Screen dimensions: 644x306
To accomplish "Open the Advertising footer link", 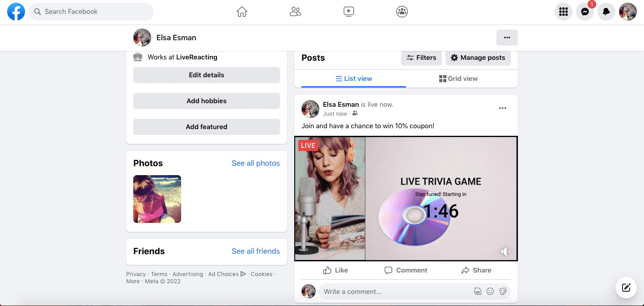I will click(x=187, y=274).
